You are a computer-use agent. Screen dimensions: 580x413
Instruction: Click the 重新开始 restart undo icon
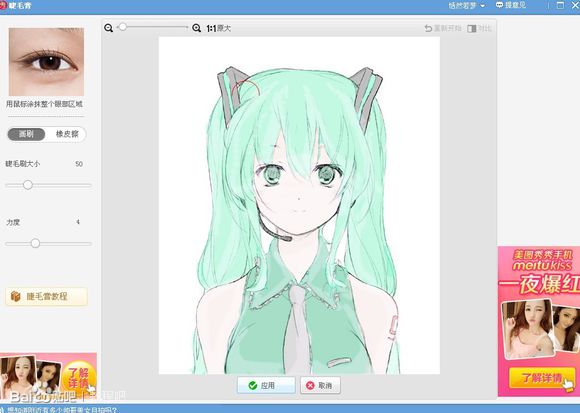point(428,28)
